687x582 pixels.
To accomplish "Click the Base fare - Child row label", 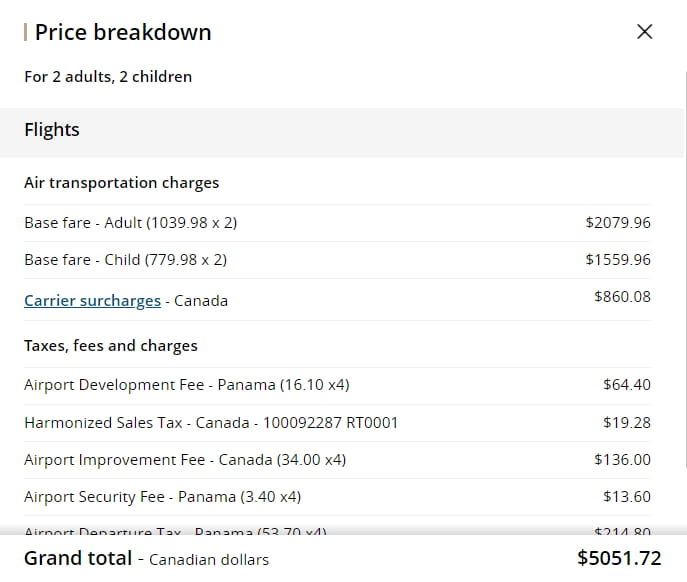I will click(125, 260).
